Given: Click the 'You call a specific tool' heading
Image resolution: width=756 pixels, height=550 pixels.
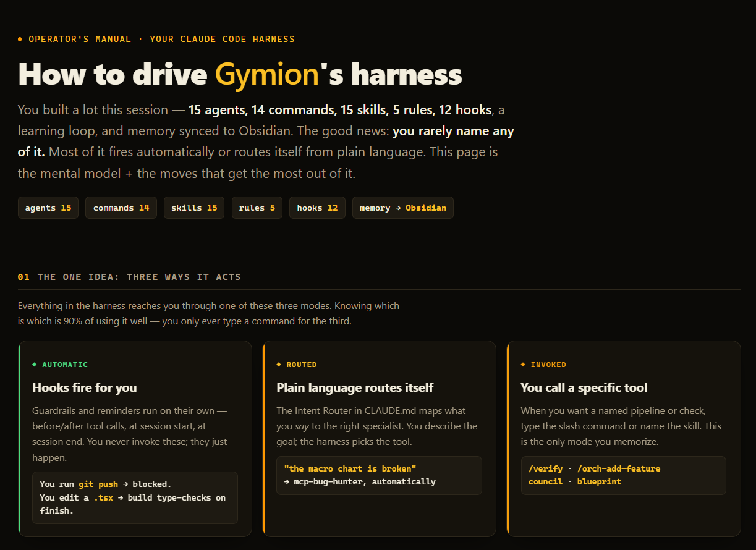Looking at the screenshot, I should click(584, 387).
